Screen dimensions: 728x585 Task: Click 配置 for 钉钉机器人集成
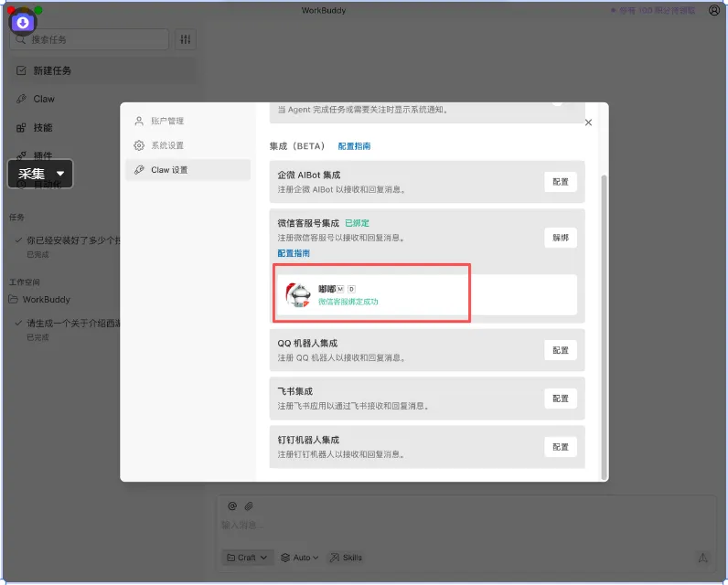point(561,447)
